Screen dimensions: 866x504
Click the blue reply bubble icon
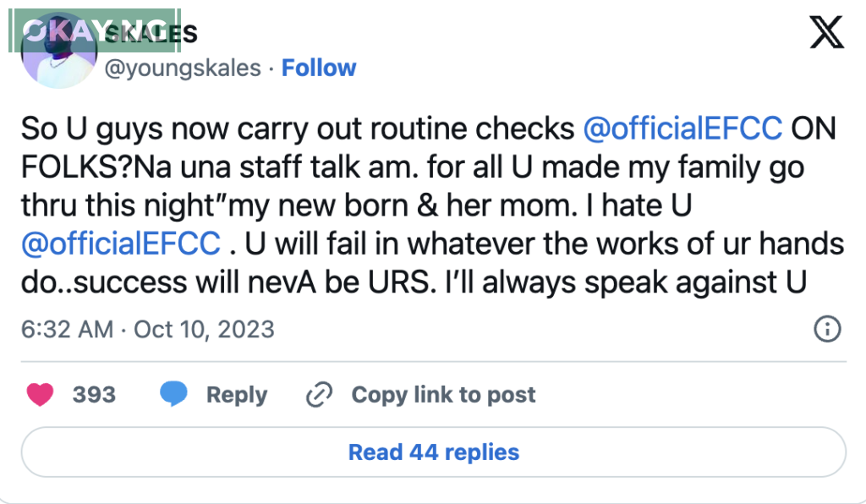pyautogui.click(x=174, y=395)
